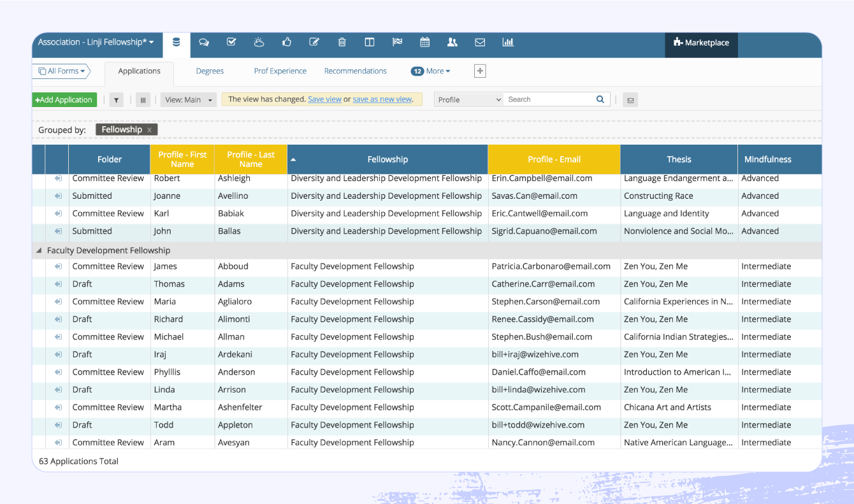
Task: Switch to the Degrees tab
Action: tap(210, 71)
